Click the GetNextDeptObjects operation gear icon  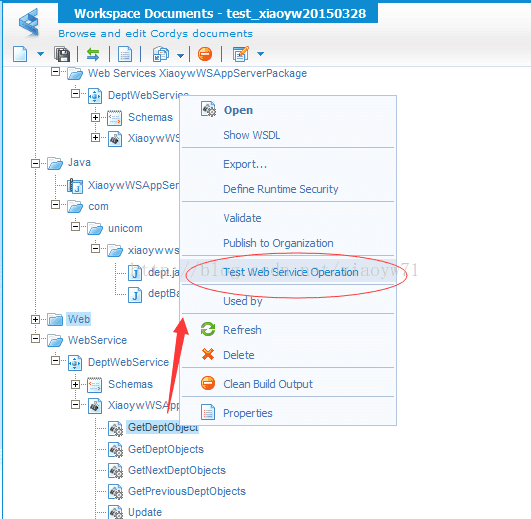point(115,471)
